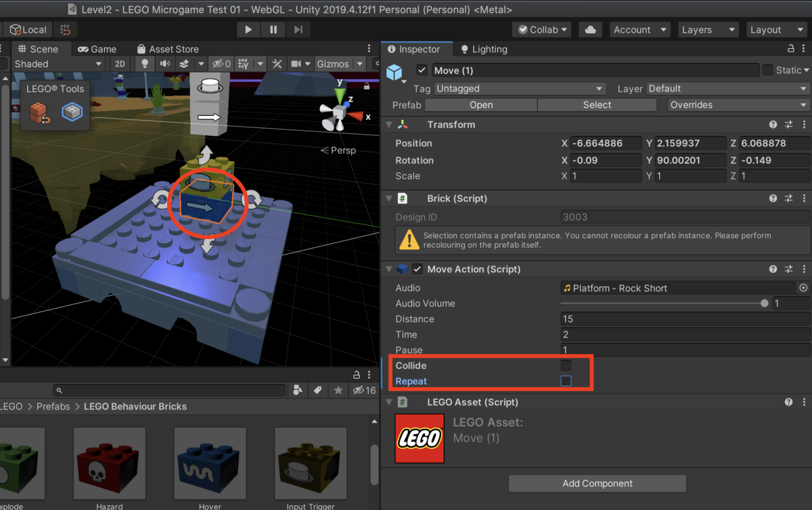Viewport: 812px width, 510px height.
Task: Toggle the grid snapping icon
Action: 65,30
